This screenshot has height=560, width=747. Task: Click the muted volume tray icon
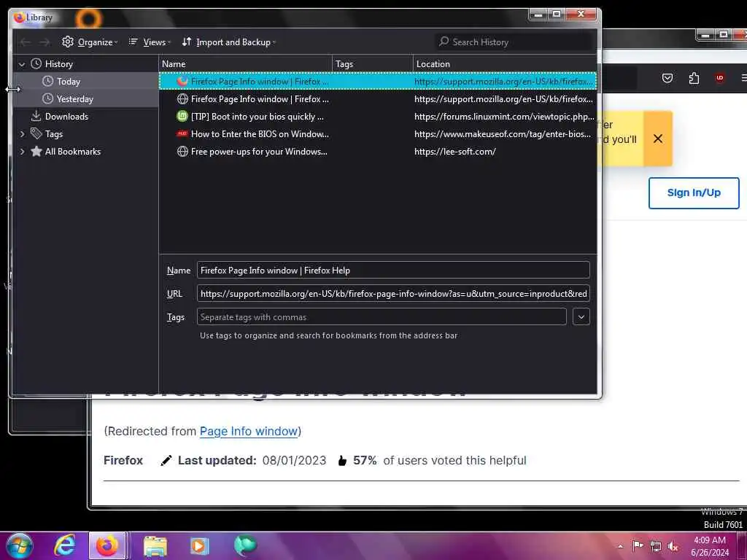click(673, 546)
